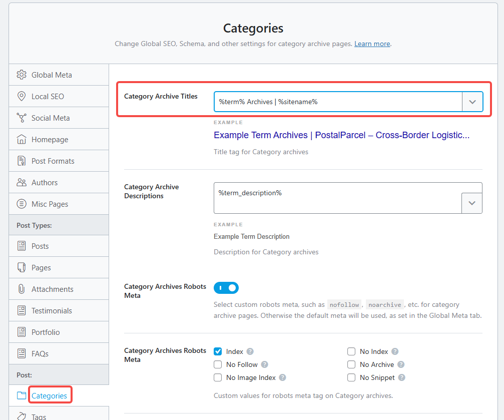Screen dimensions: 504x420
Task: Select the Testimonials post type tab
Action: 52,310
